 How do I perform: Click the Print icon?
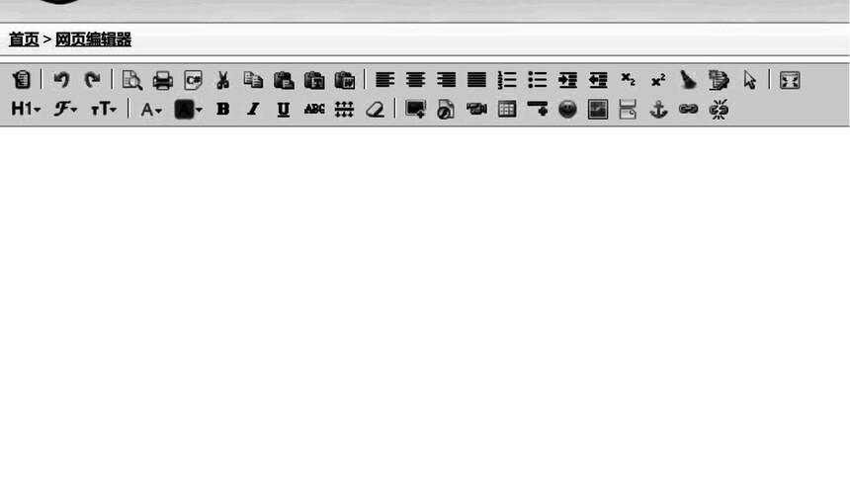click(163, 80)
